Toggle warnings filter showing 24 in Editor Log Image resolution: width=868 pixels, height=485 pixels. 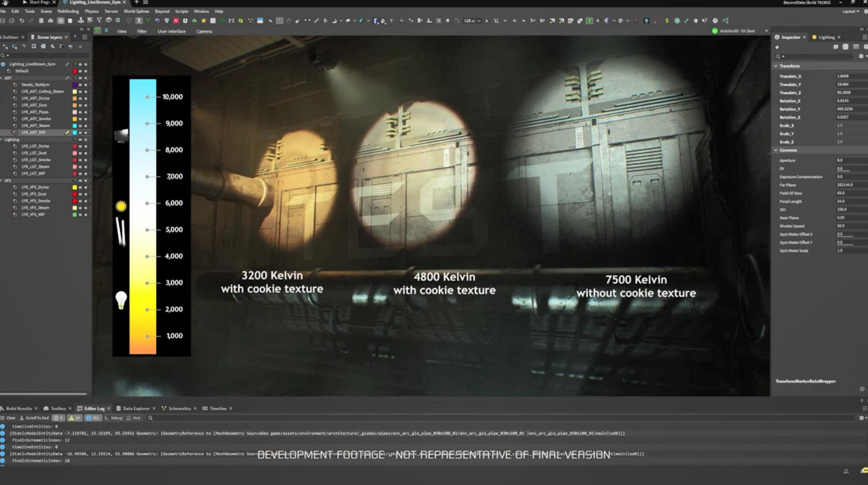[x=75, y=418]
